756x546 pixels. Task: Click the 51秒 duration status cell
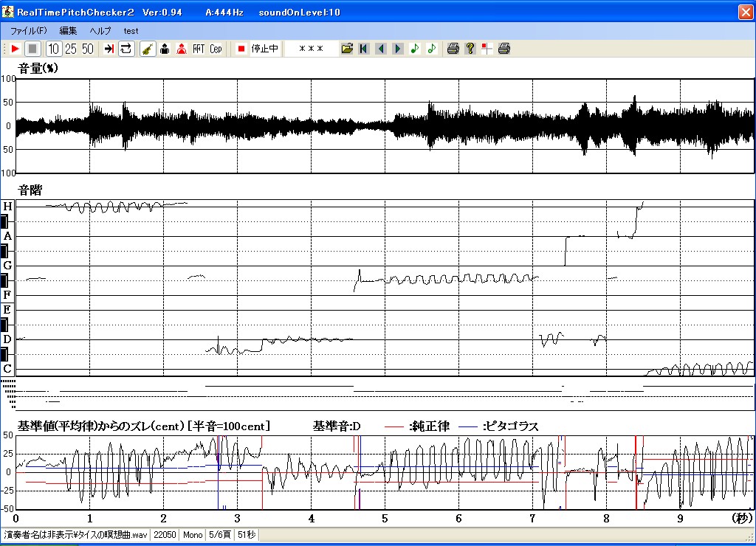(x=247, y=535)
